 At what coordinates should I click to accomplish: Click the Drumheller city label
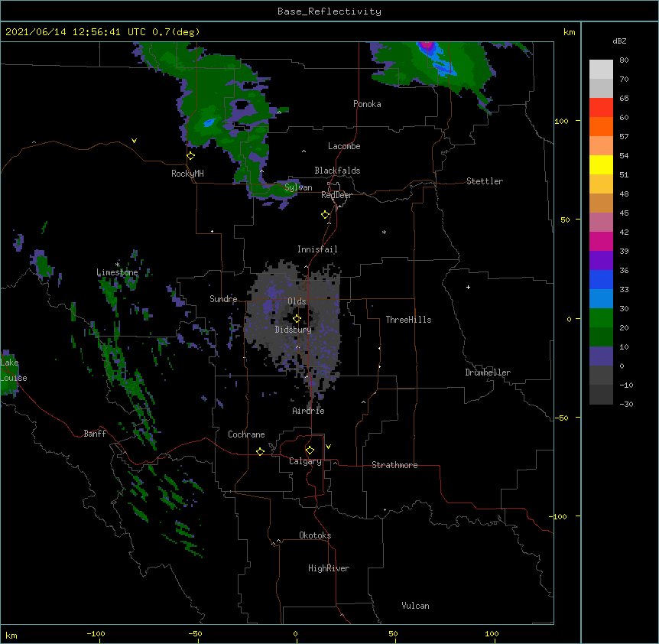point(488,372)
